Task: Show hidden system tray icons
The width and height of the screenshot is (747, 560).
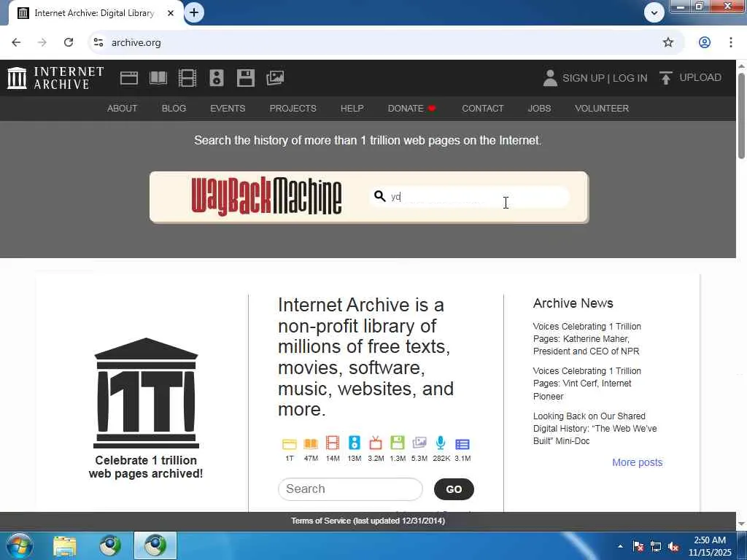Action: click(x=620, y=546)
